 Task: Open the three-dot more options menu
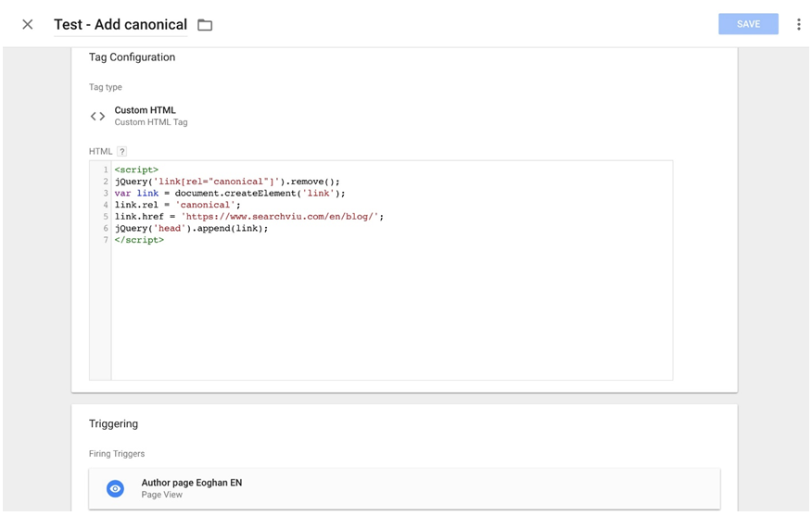(798, 24)
